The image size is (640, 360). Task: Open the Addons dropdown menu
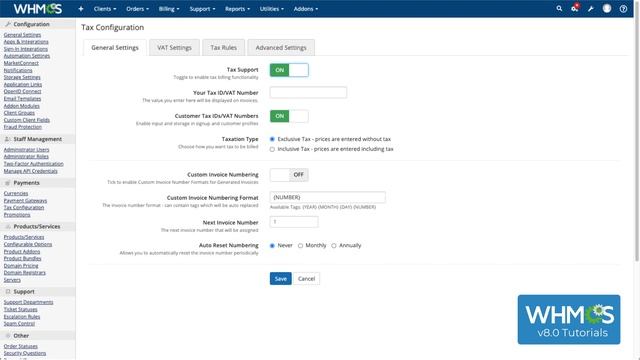(306, 9)
